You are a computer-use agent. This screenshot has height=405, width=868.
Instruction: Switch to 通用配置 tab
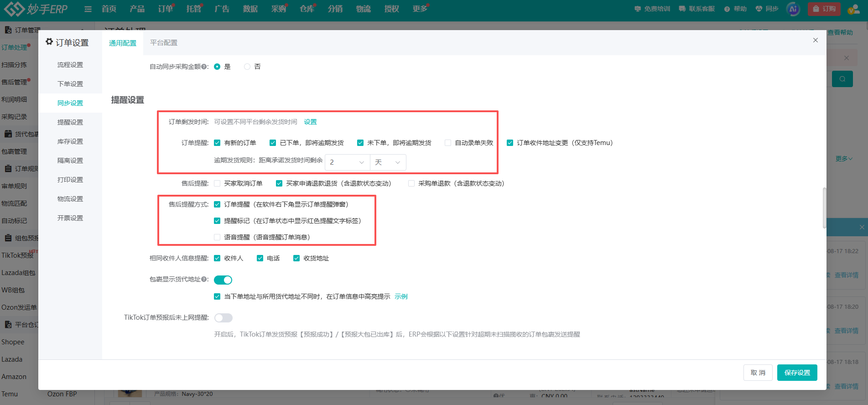tap(123, 43)
